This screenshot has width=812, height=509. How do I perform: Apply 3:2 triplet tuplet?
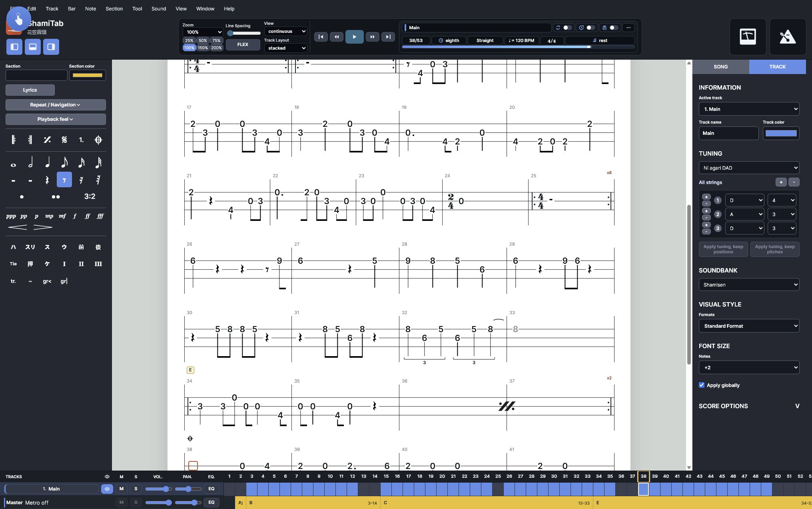click(x=90, y=196)
